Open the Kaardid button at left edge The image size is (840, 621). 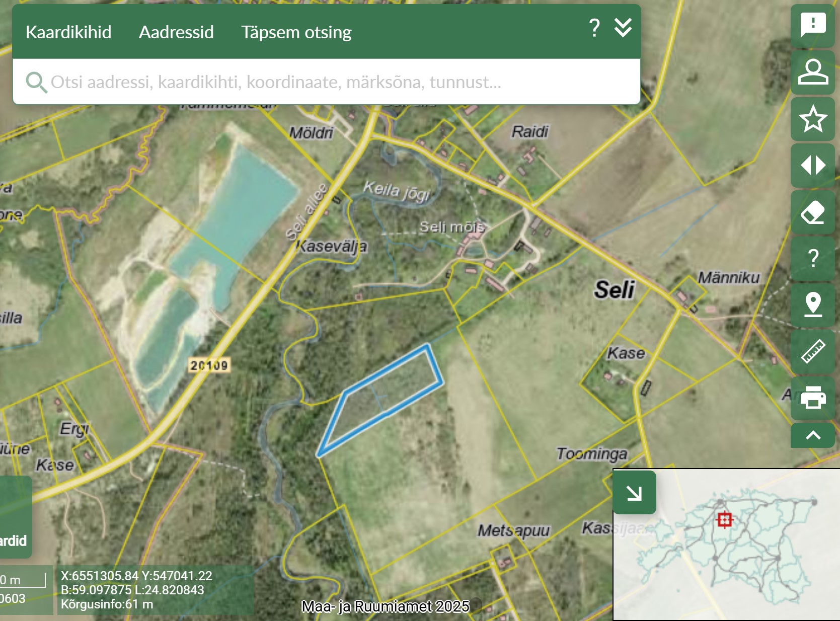14,540
